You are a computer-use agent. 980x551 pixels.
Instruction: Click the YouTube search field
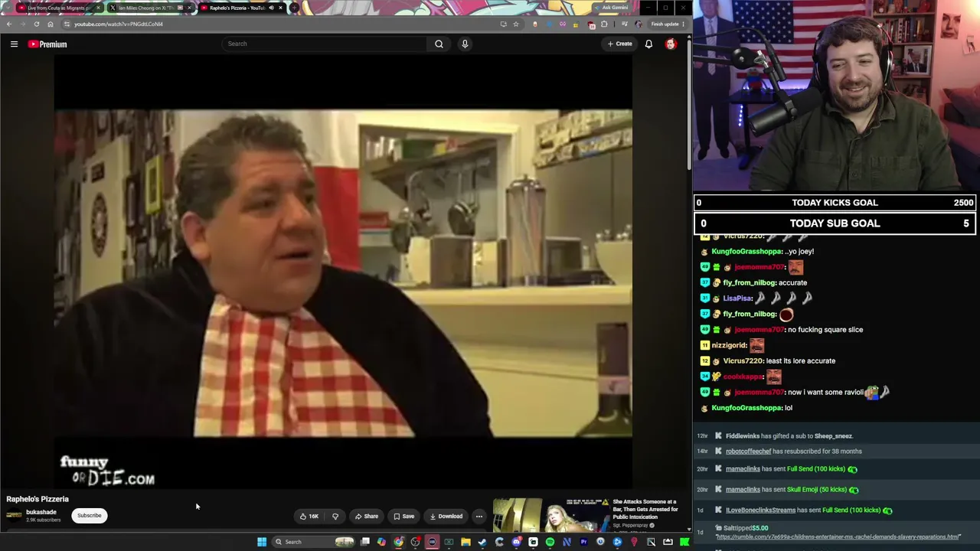[325, 44]
